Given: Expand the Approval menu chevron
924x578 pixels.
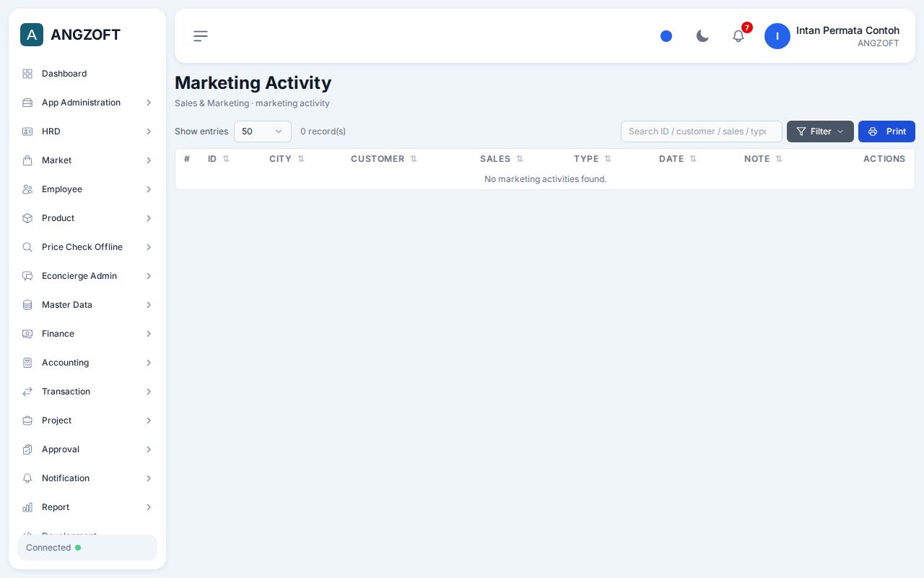Looking at the screenshot, I should pyautogui.click(x=149, y=449).
